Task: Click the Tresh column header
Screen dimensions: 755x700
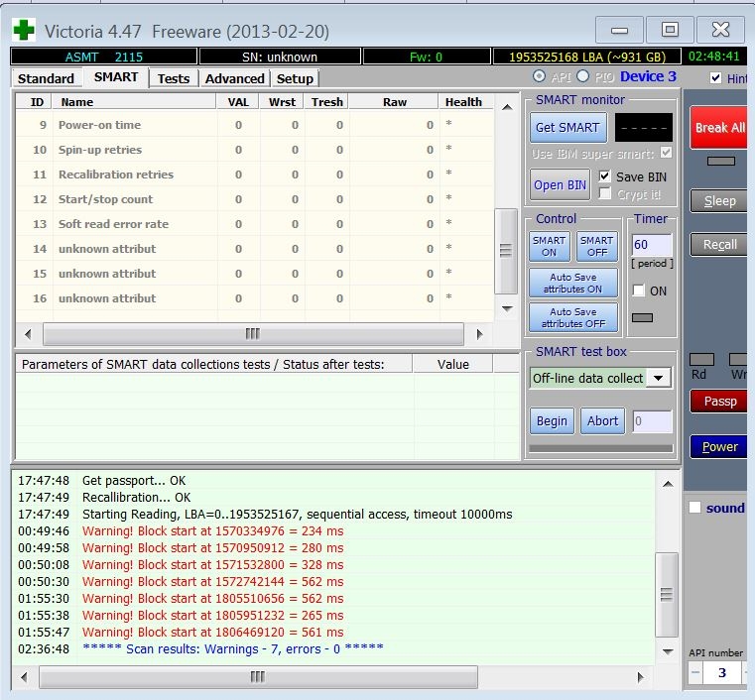Action: 327,102
